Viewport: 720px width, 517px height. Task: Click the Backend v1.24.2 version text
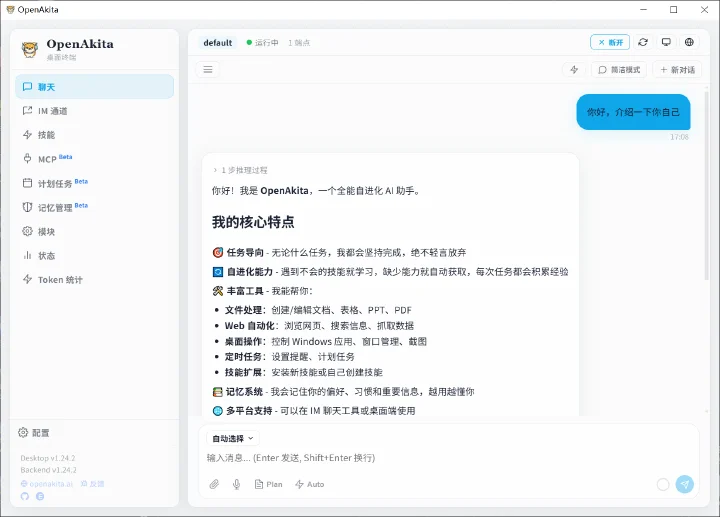pos(48,470)
